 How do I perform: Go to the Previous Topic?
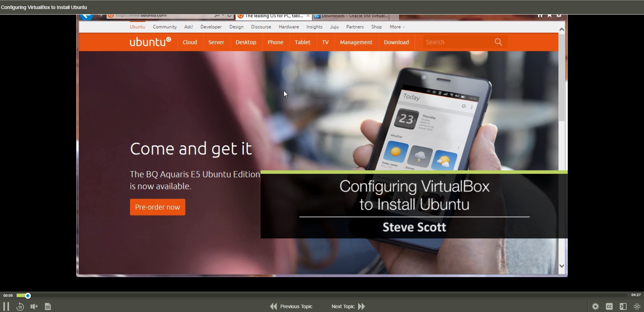point(291,306)
